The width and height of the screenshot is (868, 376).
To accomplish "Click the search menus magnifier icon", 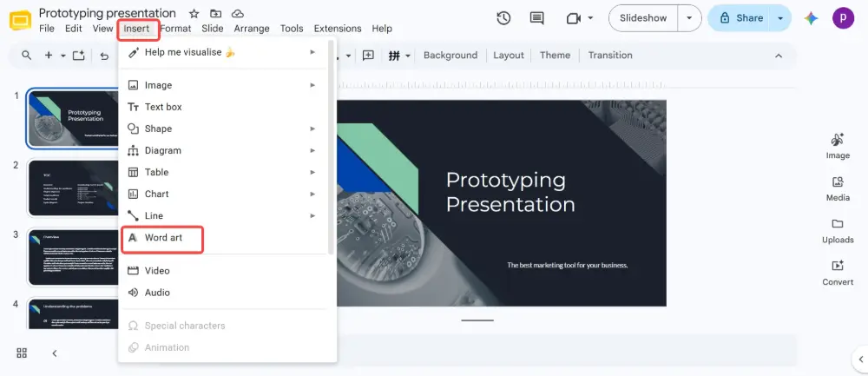I will 26,56.
